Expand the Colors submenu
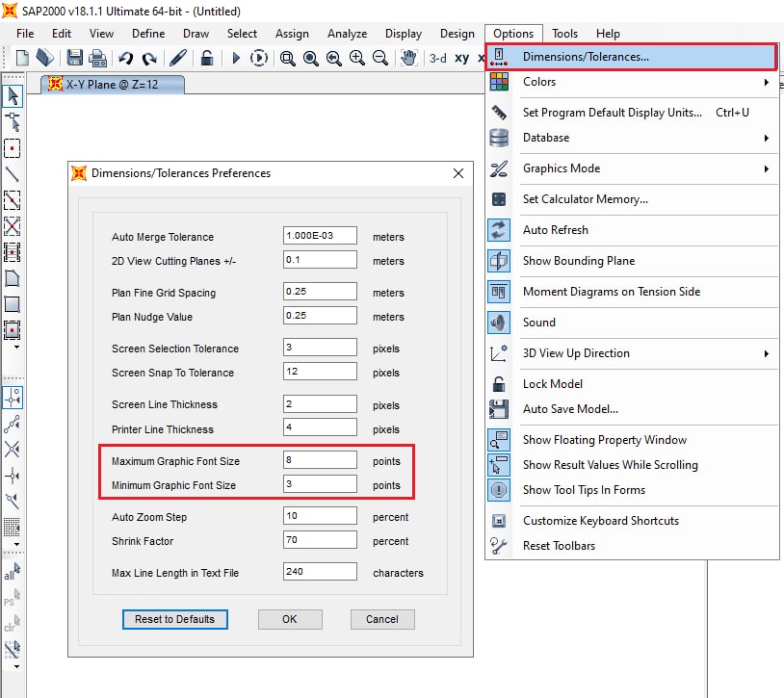This screenshot has width=784, height=698. click(x=766, y=82)
